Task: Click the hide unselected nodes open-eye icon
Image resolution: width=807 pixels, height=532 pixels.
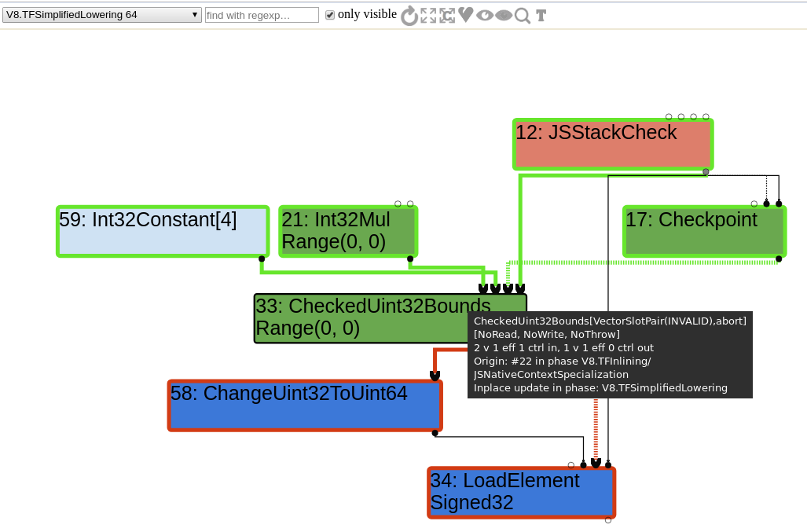Action: 484,16
